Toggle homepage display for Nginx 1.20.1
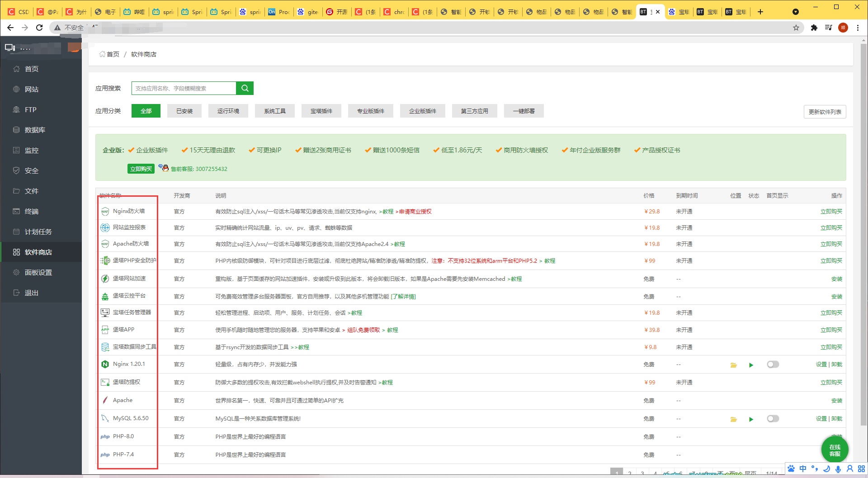The image size is (868, 478). [773, 364]
